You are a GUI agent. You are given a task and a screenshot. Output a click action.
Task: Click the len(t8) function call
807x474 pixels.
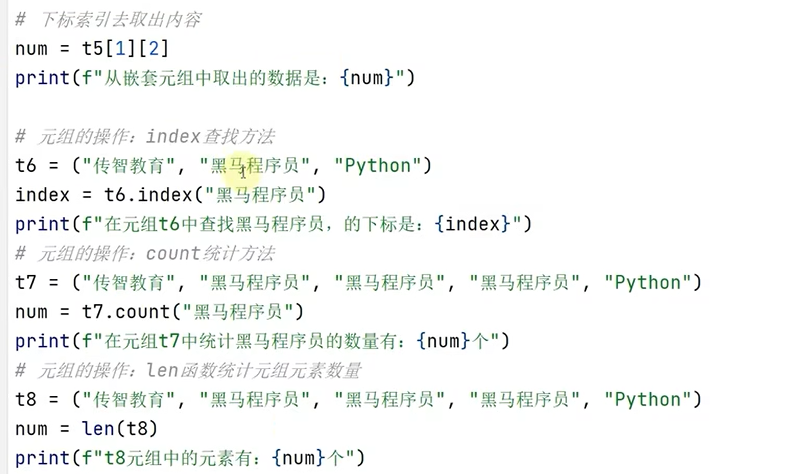[119, 429]
